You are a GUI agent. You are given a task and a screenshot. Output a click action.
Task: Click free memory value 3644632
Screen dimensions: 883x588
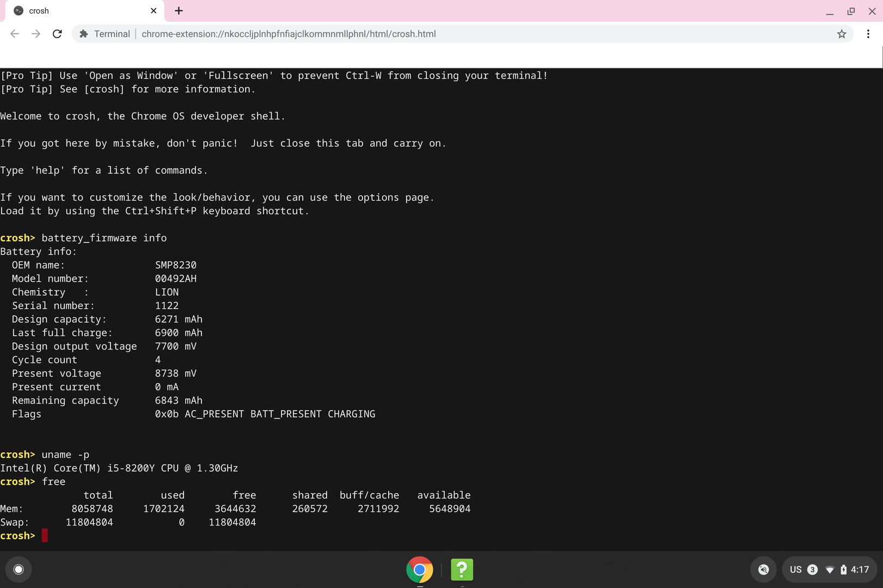click(x=235, y=509)
